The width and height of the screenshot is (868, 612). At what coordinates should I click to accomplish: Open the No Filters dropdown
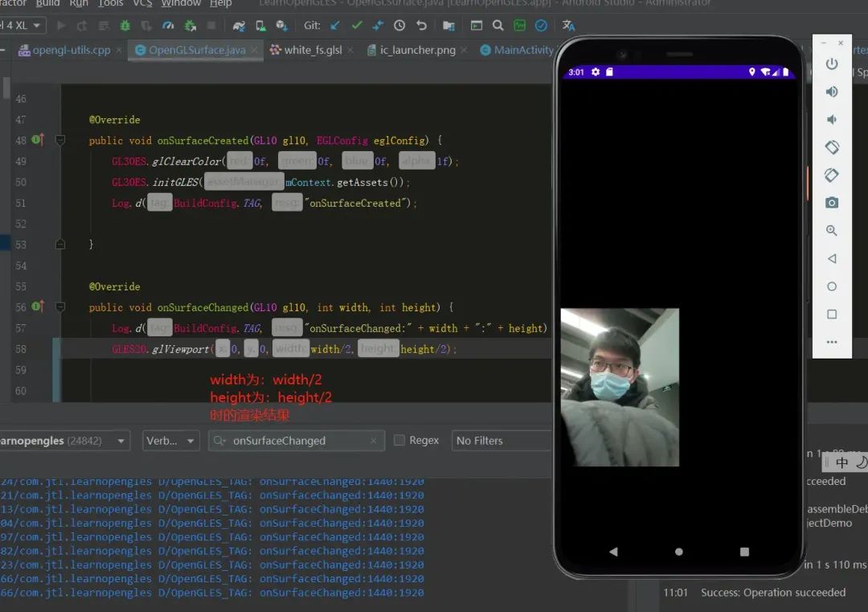click(x=502, y=441)
